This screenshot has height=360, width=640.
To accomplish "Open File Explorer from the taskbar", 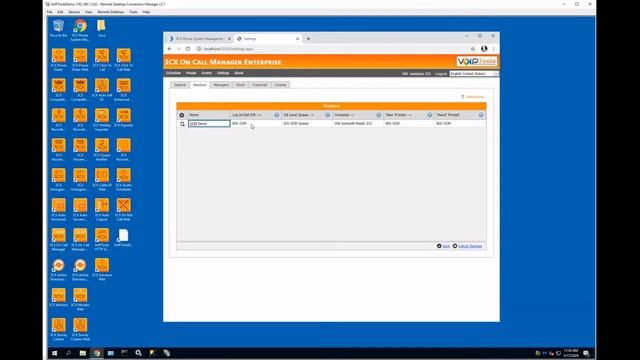I will coord(83,353).
